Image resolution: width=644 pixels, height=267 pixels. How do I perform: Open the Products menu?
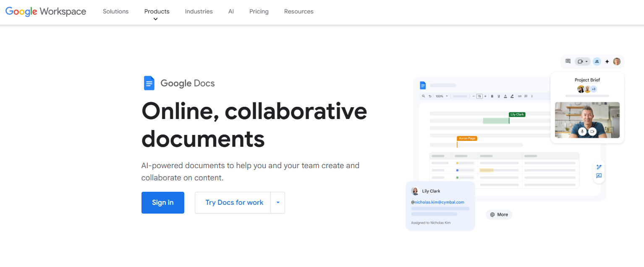pos(157,12)
